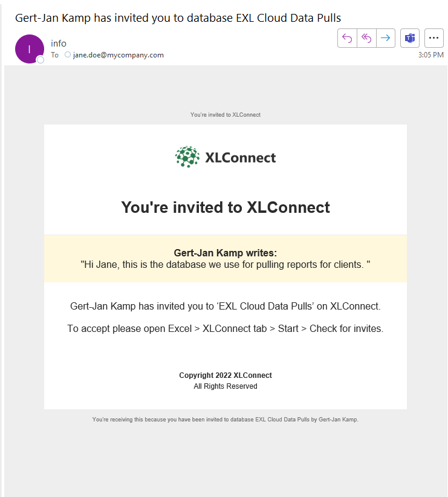Click the Reply All icon
Viewport: 448px width, 497px height.
[x=366, y=38]
